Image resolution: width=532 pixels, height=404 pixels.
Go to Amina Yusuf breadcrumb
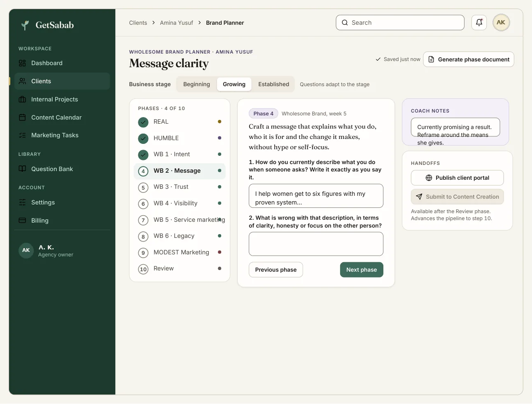point(176,23)
